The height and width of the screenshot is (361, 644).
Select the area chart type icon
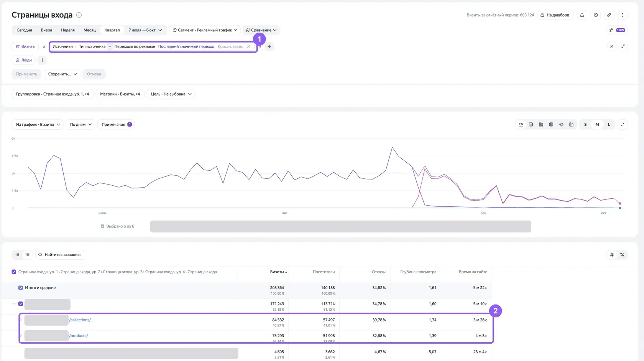coord(531,124)
